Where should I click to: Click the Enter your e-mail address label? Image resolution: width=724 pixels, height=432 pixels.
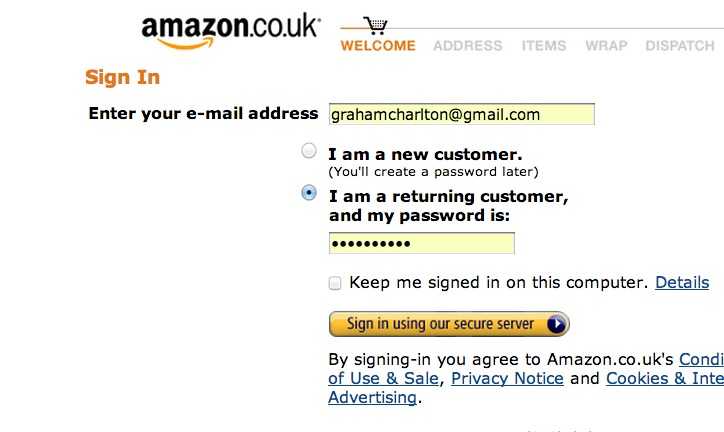[x=203, y=114]
